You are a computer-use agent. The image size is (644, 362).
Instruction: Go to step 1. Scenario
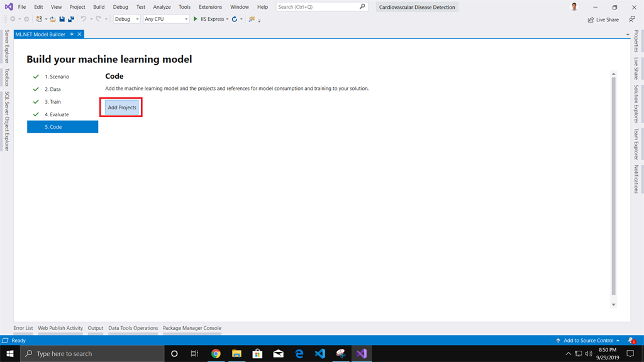pyautogui.click(x=57, y=76)
